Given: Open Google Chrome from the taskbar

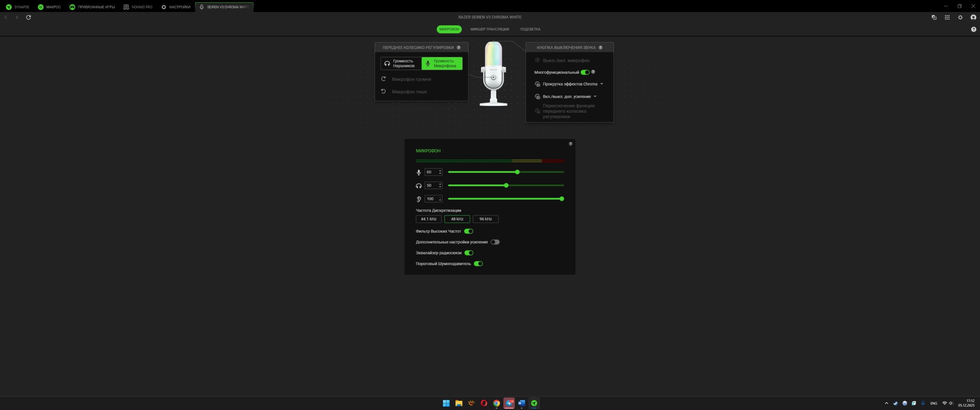Looking at the screenshot, I should 497,403.
